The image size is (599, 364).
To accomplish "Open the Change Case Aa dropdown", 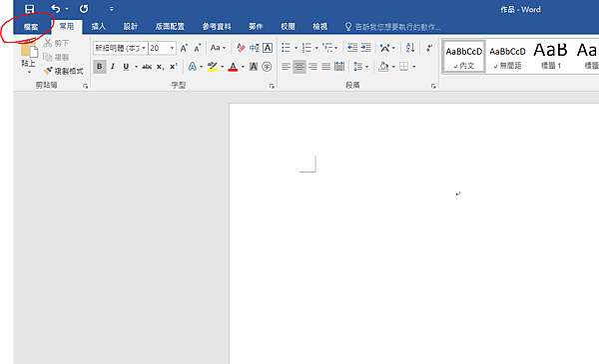I will click(218, 48).
